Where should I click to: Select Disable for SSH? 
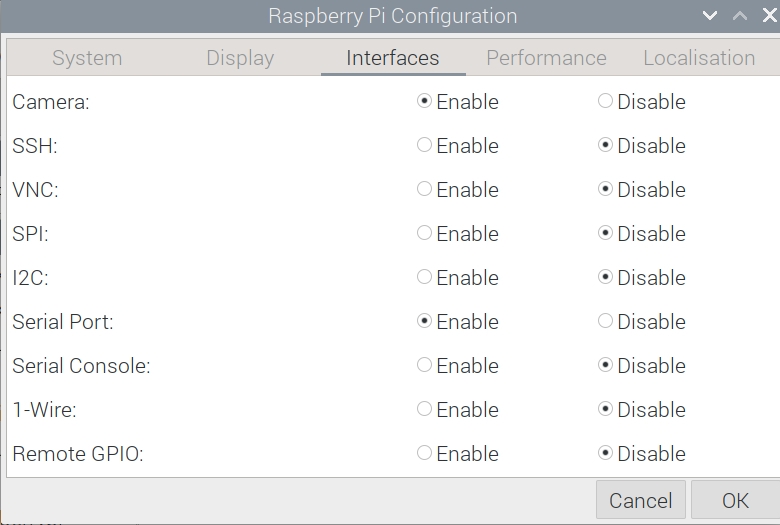tap(605, 145)
